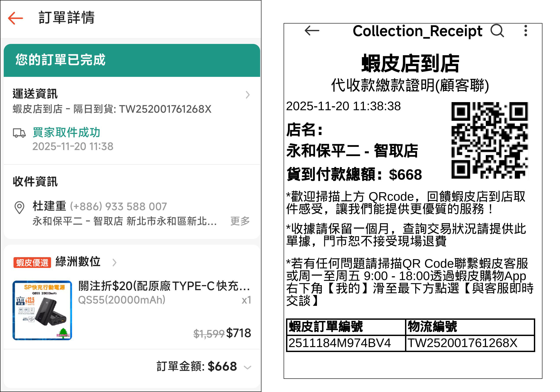Expand 運送資訊 details chevron
The width and height of the screenshot is (560, 392).
click(x=248, y=95)
